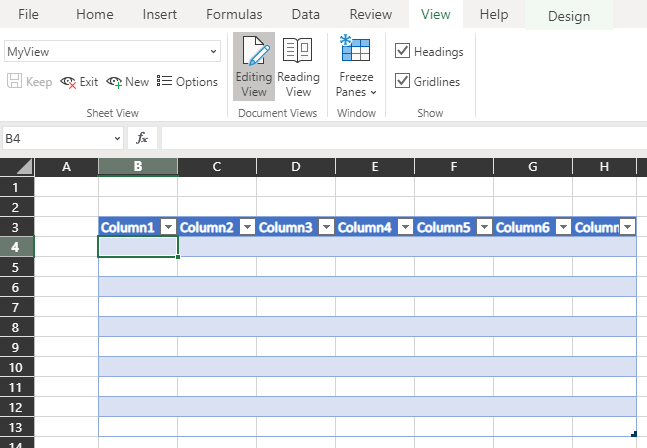Open the Formulas tab
647x448 pixels.
[234, 14]
